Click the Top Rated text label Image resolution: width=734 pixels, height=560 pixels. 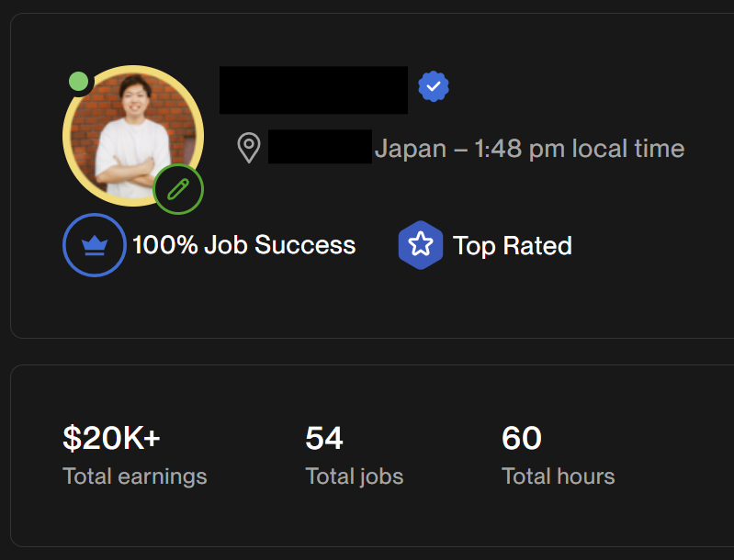tap(512, 246)
